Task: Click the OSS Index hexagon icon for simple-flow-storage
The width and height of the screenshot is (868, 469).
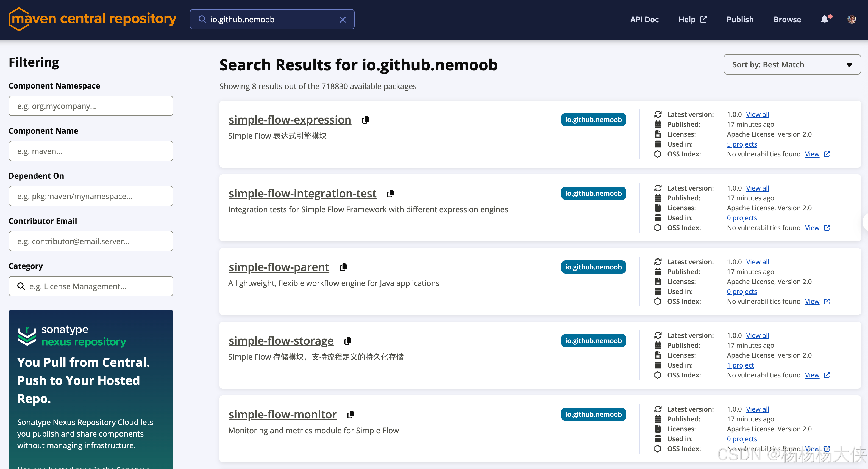Action: [658, 375]
